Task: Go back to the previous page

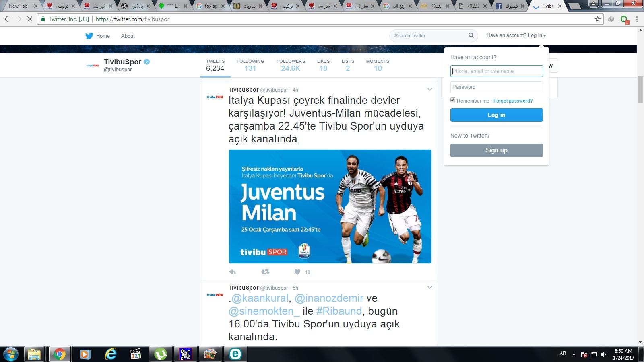Action: click(x=7, y=19)
